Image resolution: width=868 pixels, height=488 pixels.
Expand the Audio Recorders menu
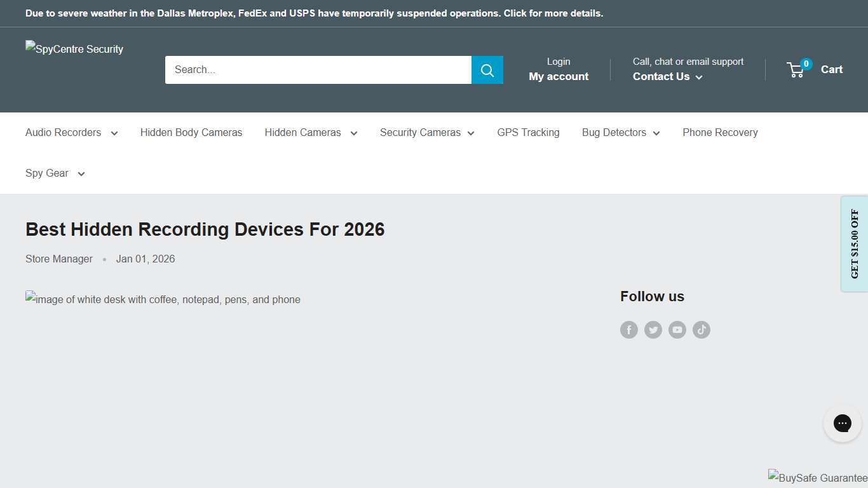pyautogui.click(x=71, y=132)
